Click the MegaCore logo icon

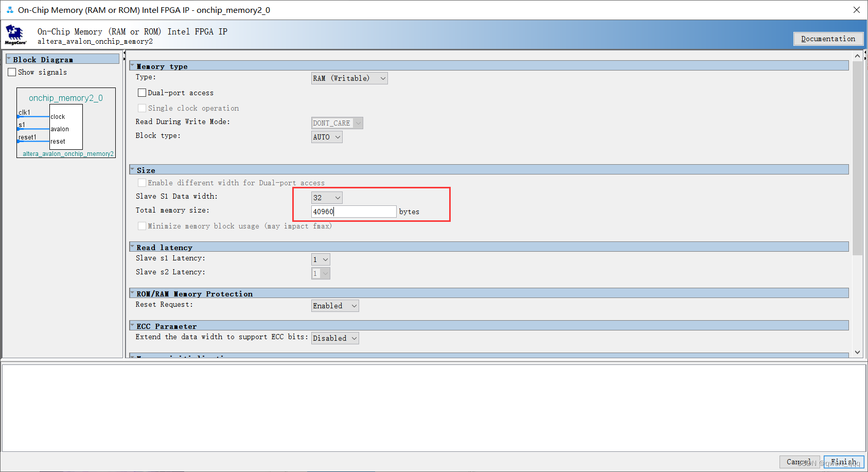[15, 34]
